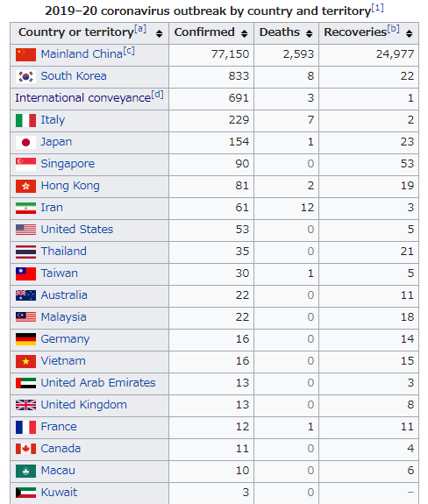
Task: Open the Kuwait link
Action: 59,493
